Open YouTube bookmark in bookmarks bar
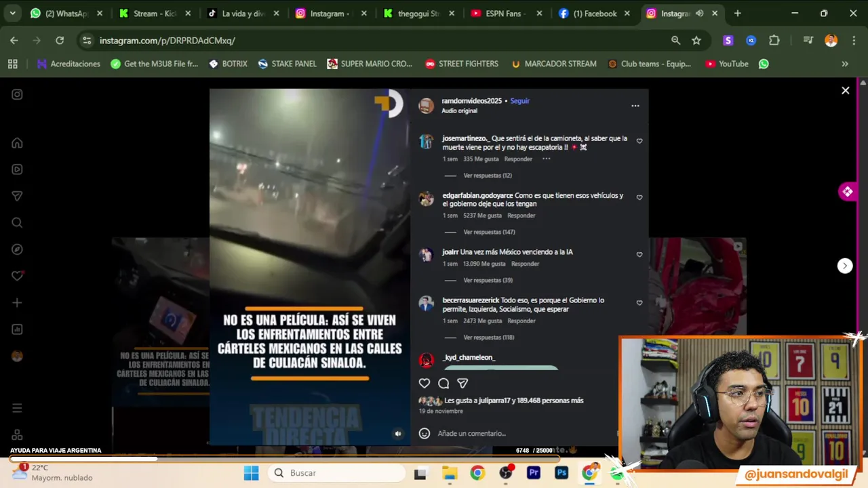This screenshot has width=868, height=488. (727, 64)
